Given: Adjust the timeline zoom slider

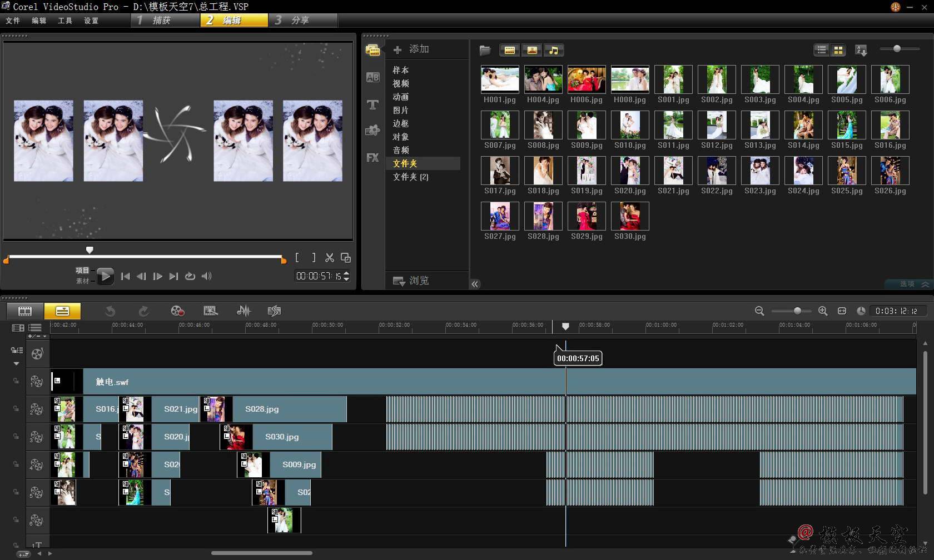Looking at the screenshot, I should (797, 311).
